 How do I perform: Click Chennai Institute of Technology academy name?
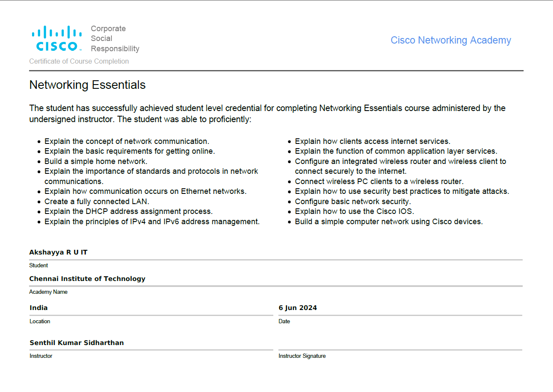point(87,279)
